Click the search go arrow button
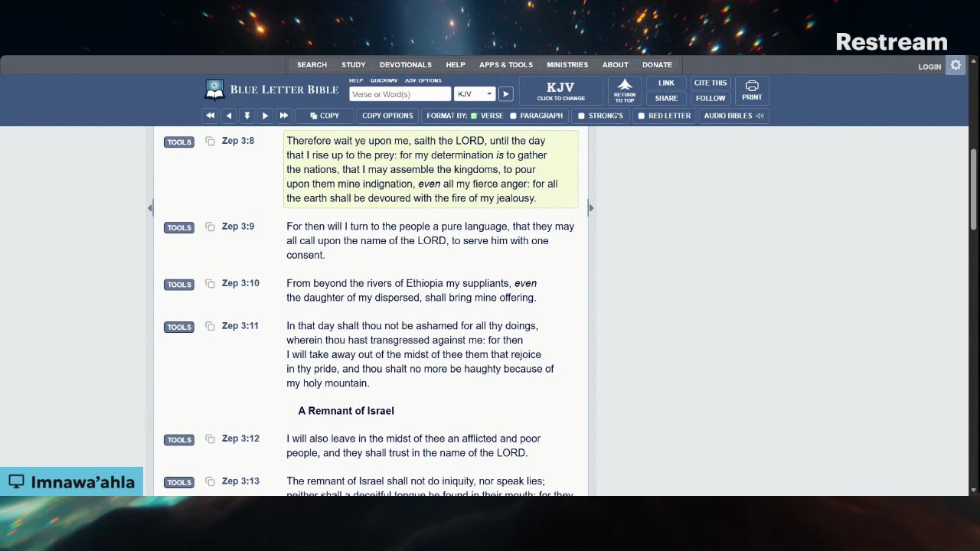Screen dimensions: 980x551 point(505,94)
